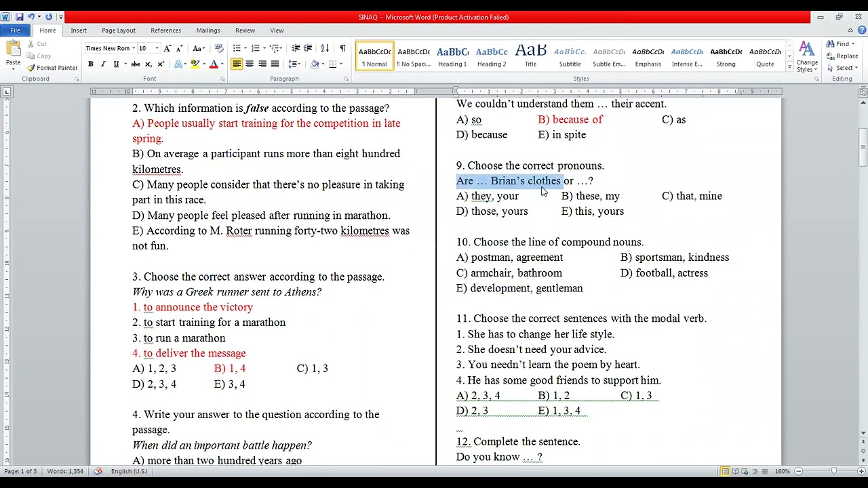Open the File tab
Image resolution: width=868 pixels, height=488 pixels.
[x=15, y=30]
